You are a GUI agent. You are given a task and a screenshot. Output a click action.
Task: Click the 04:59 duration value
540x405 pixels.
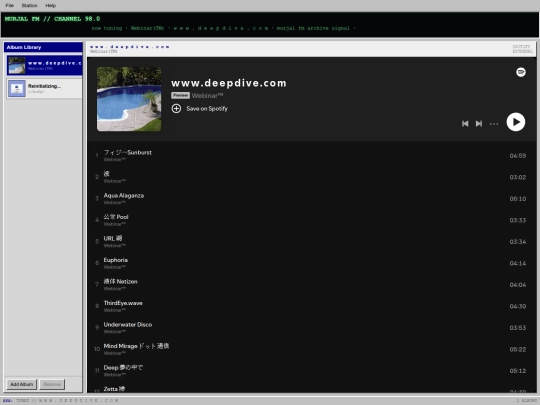click(x=518, y=156)
